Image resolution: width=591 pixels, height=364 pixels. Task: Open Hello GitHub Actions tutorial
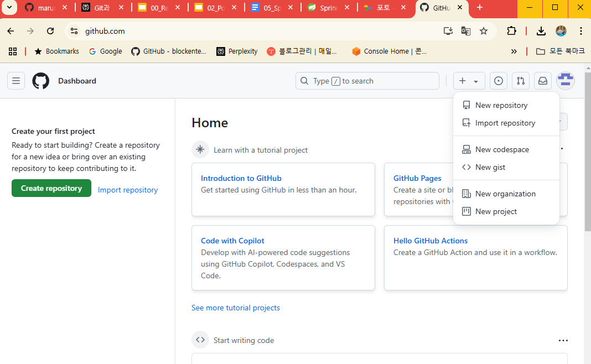[431, 241]
